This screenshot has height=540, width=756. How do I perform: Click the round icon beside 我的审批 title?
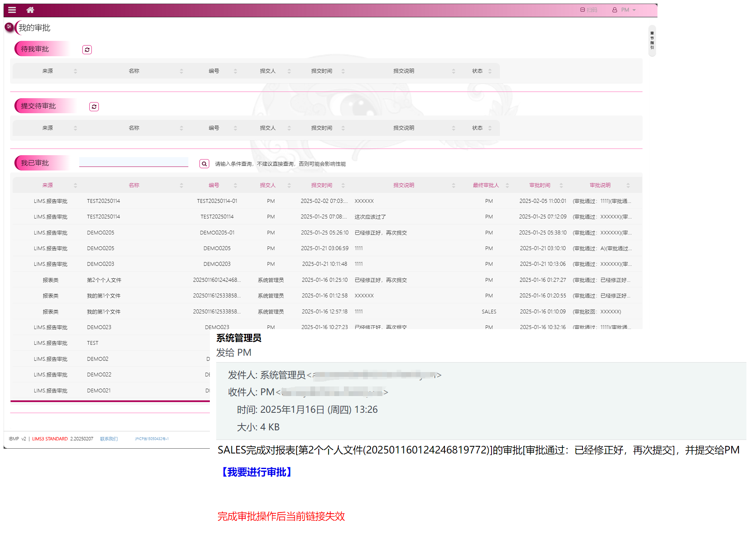pos(9,27)
